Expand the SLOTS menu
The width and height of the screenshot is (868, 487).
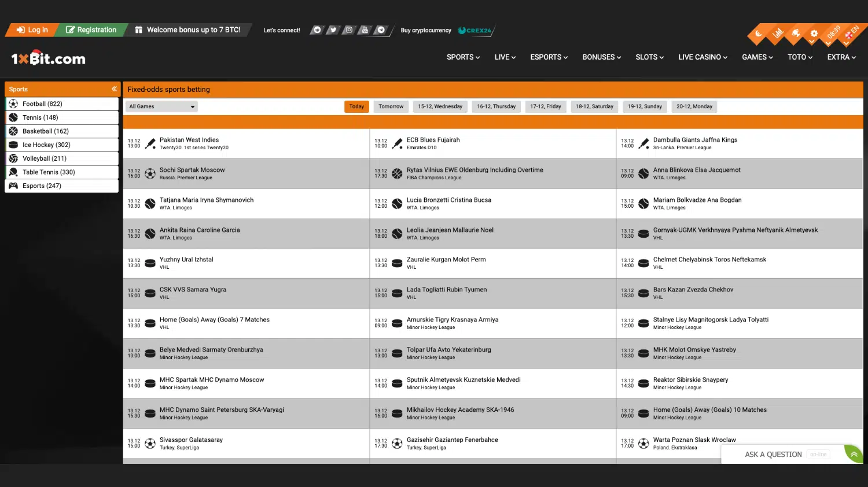tap(649, 57)
